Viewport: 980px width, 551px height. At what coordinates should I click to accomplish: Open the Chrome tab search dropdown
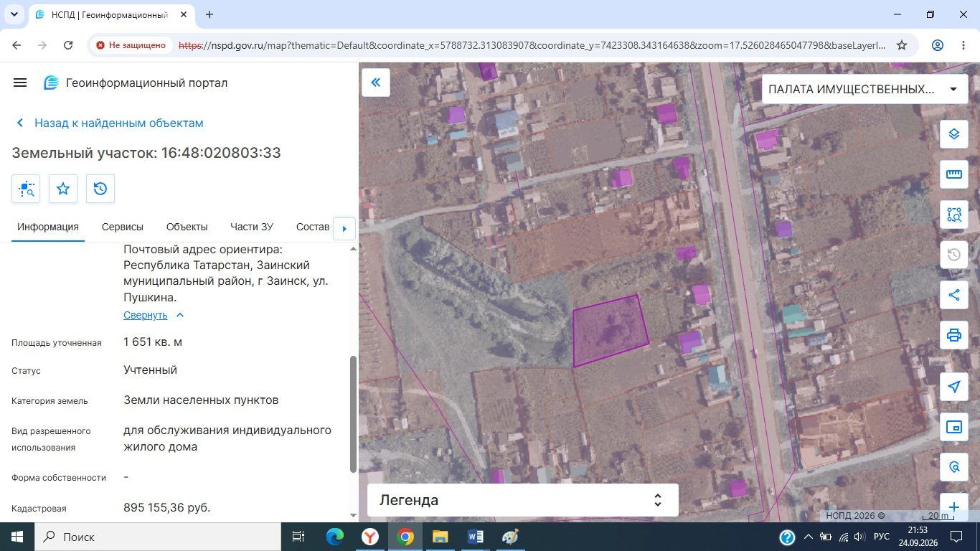(x=14, y=14)
